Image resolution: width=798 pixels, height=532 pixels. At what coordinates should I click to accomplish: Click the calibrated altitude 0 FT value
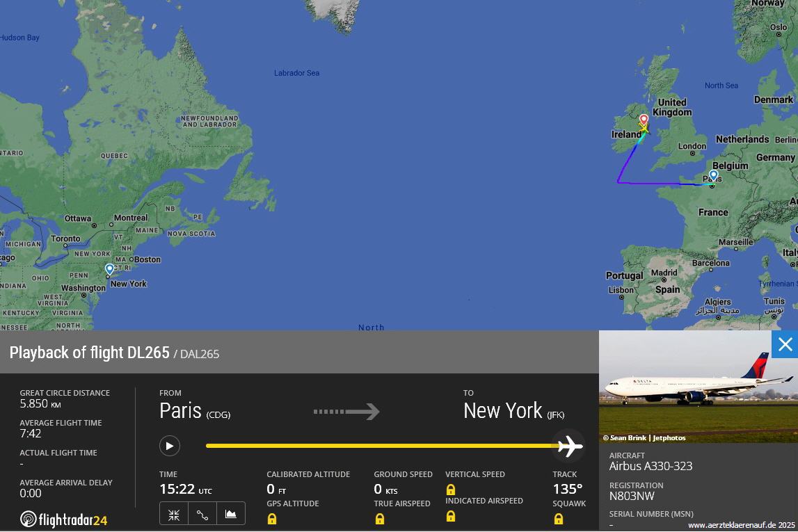(x=276, y=490)
